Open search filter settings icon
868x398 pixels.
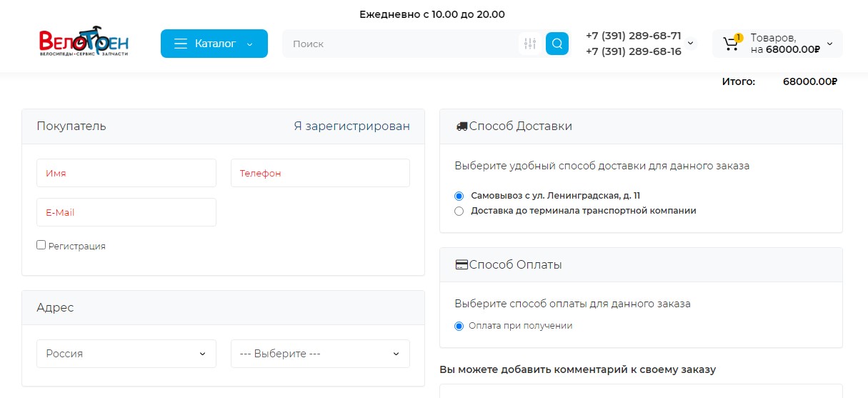click(530, 44)
